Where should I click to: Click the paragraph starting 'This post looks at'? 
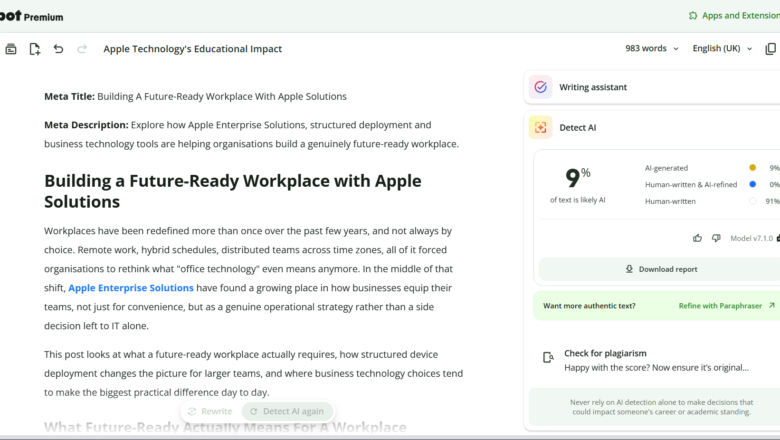254,373
